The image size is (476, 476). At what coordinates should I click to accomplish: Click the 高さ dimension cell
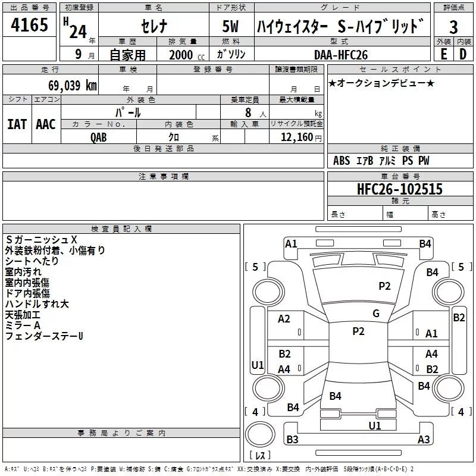(450, 214)
